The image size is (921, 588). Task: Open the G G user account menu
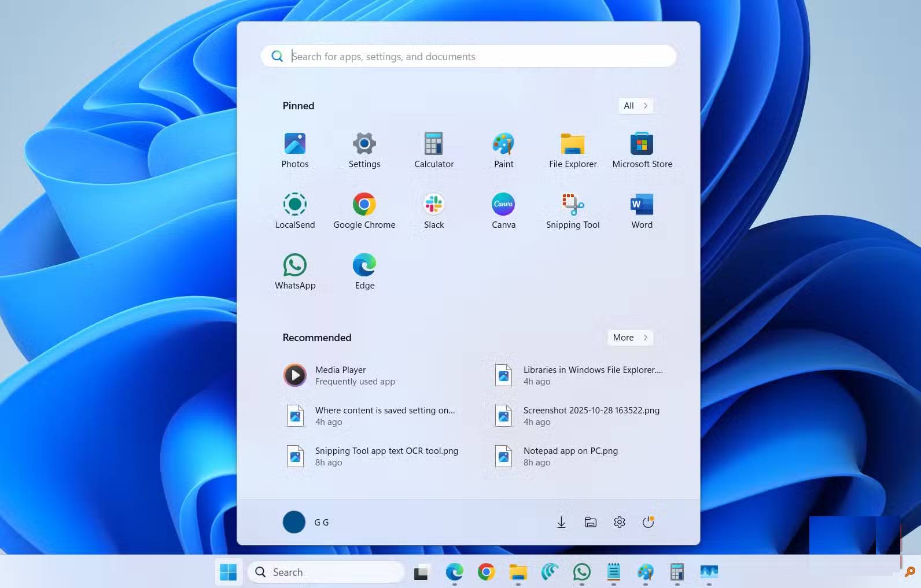click(306, 522)
